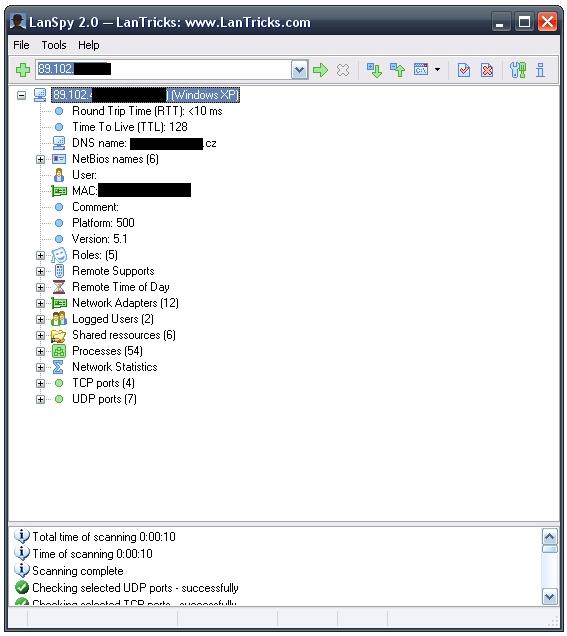Select 'Total time of scanning 0:00:10' log entry
Screen dimensions: 567x636
(104, 537)
